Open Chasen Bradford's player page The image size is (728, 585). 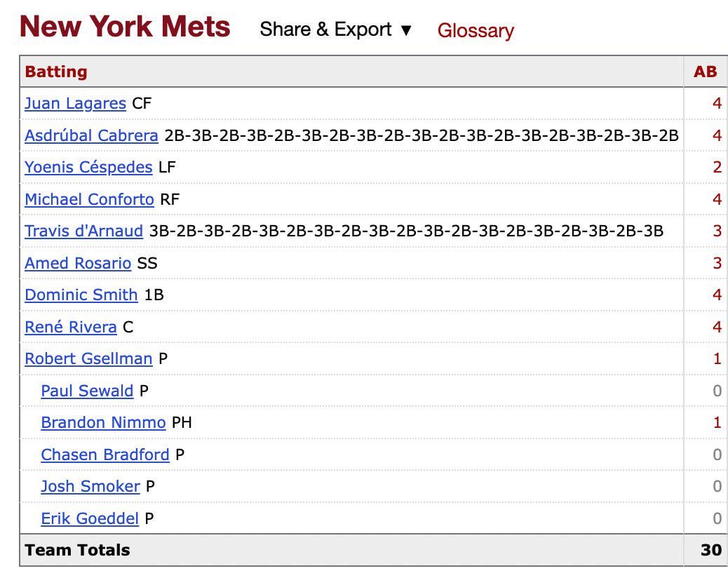103,455
